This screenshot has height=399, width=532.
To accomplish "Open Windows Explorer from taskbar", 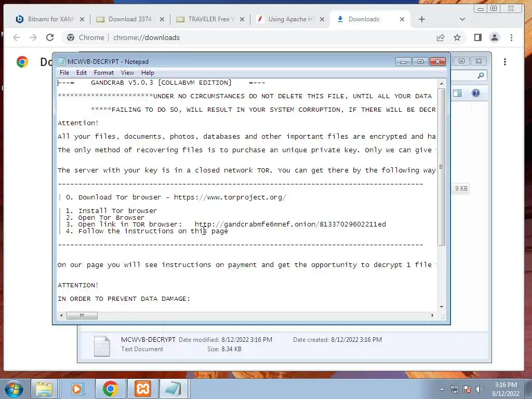I will pyautogui.click(x=44, y=389).
